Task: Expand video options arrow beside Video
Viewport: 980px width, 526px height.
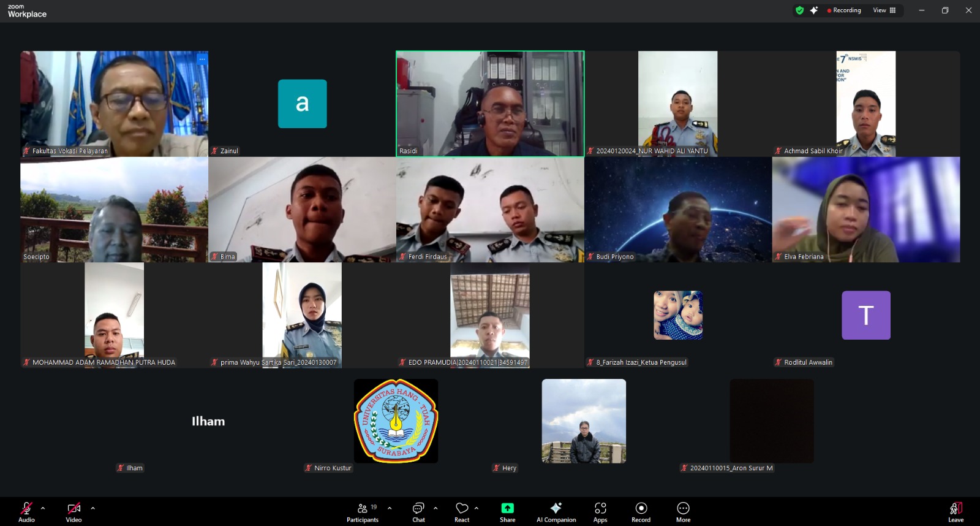Action: click(x=93, y=508)
